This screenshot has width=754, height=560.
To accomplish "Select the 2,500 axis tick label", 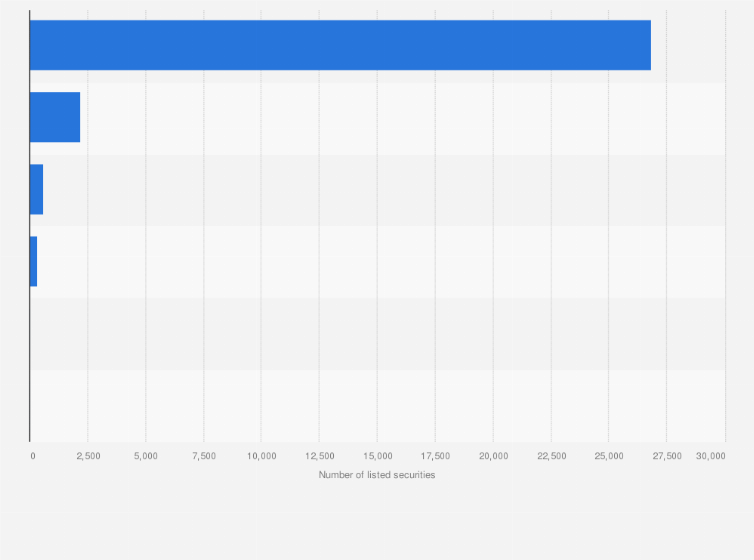I will [x=88, y=456].
